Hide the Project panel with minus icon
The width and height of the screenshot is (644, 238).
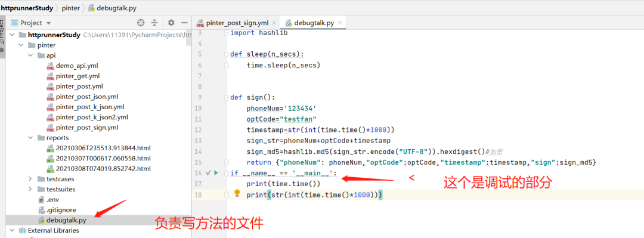[184, 23]
